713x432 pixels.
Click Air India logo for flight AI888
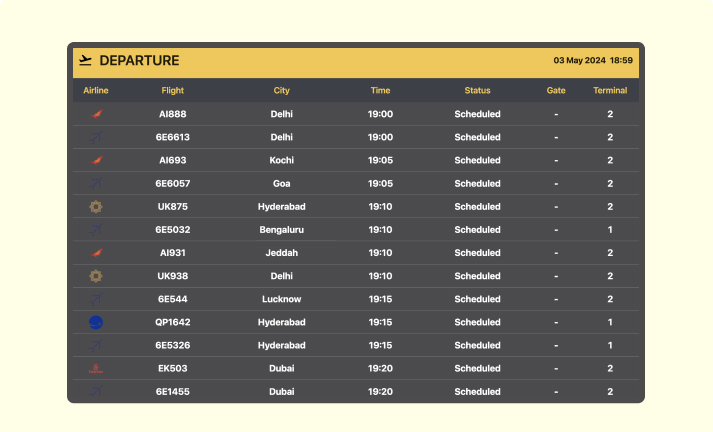click(96, 114)
